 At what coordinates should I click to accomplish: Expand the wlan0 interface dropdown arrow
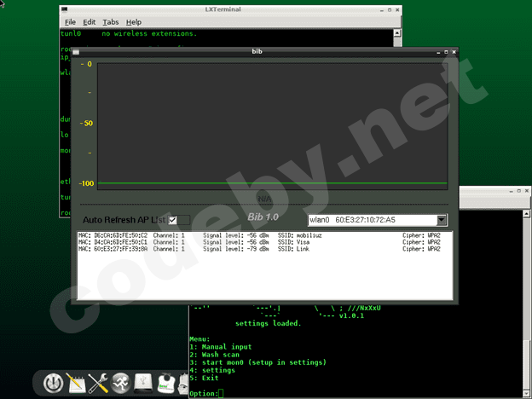(x=442, y=220)
